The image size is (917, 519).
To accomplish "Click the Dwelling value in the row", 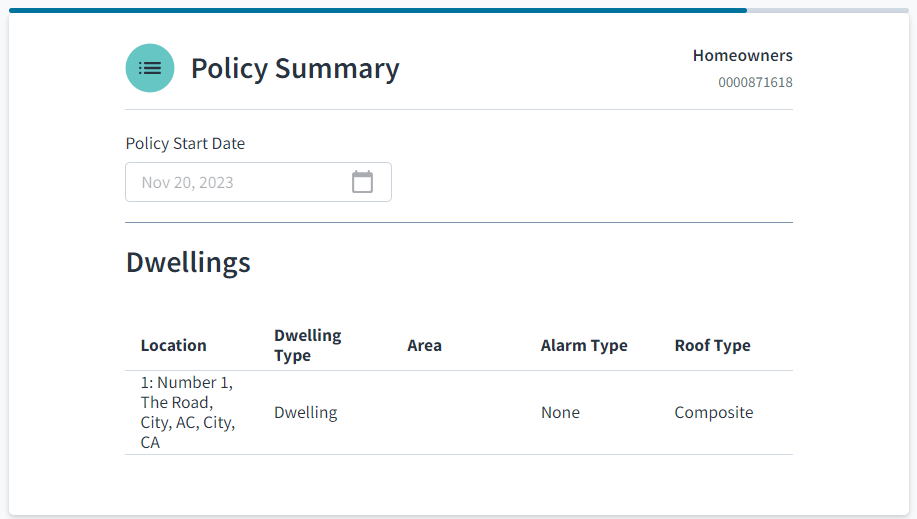I will [306, 413].
